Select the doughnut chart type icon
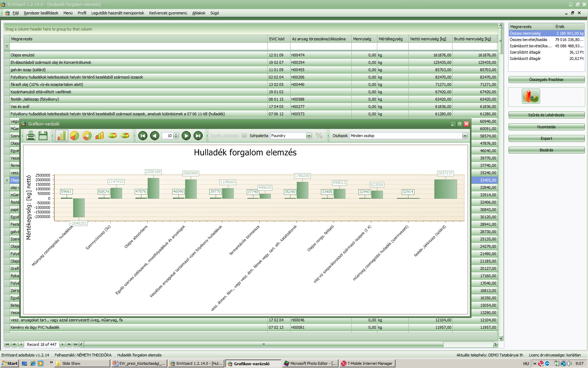 tap(87, 136)
